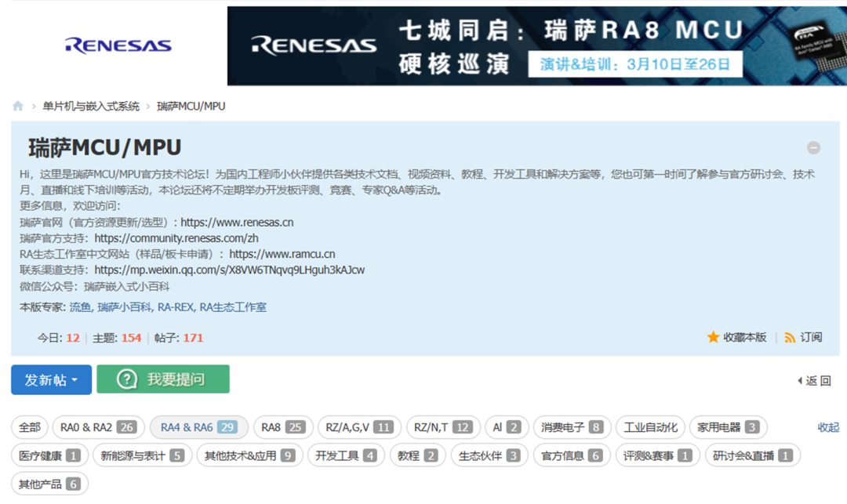The image size is (847, 504).
Task: Open the www.ramcu.cn link
Action: [282, 254]
